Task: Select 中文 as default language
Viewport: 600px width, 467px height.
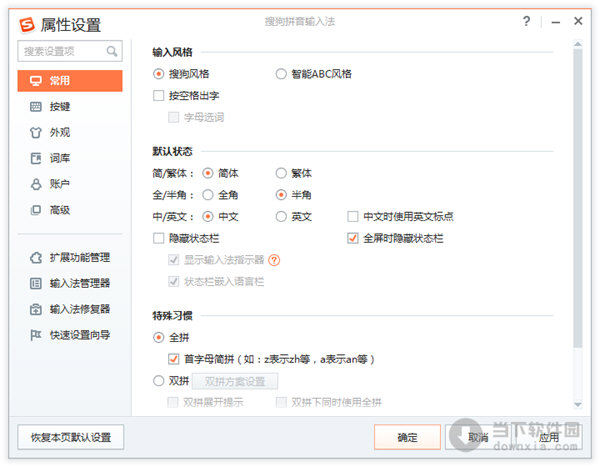Action: 208,217
